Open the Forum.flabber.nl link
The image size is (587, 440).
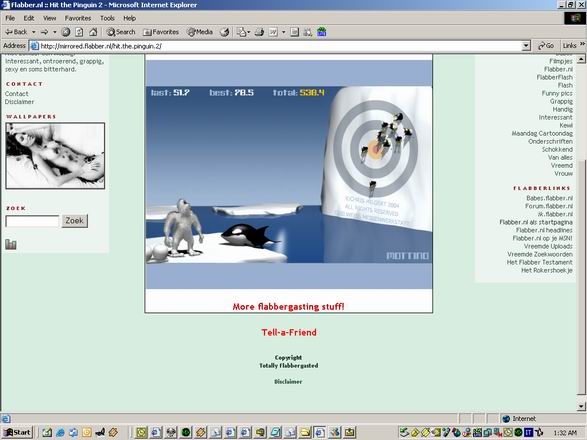click(549, 206)
